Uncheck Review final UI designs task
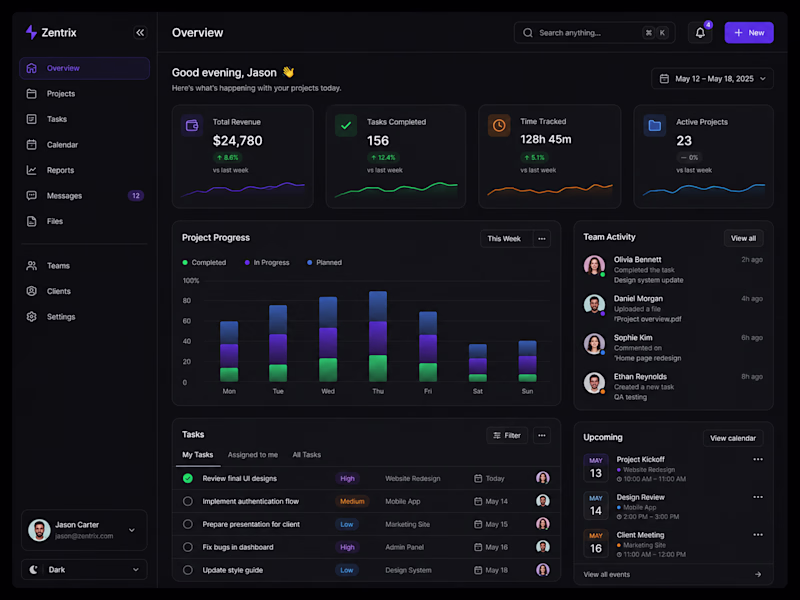 pos(188,479)
